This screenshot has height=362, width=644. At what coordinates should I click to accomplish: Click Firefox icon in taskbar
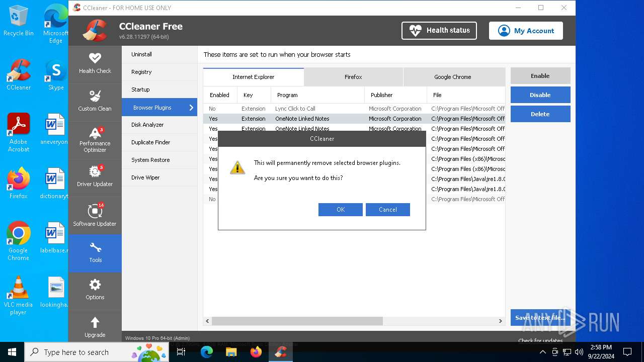coord(256,352)
